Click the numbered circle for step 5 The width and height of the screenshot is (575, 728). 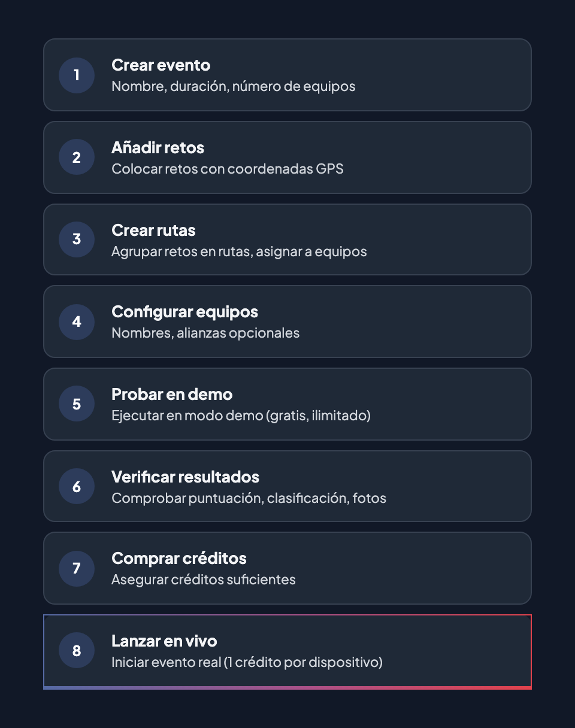pos(76,404)
